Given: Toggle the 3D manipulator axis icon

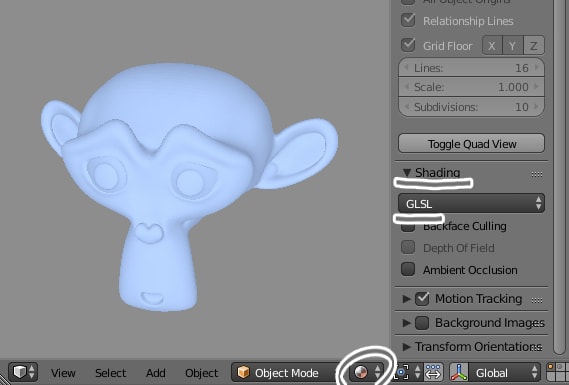Looking at the screenshot, I should coord(459,373).
